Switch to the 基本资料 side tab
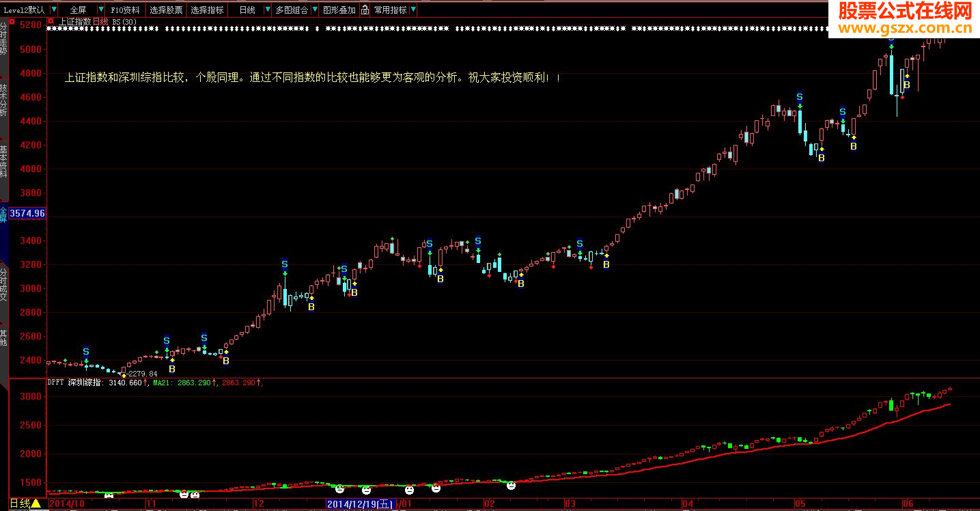 pos(3,161)
